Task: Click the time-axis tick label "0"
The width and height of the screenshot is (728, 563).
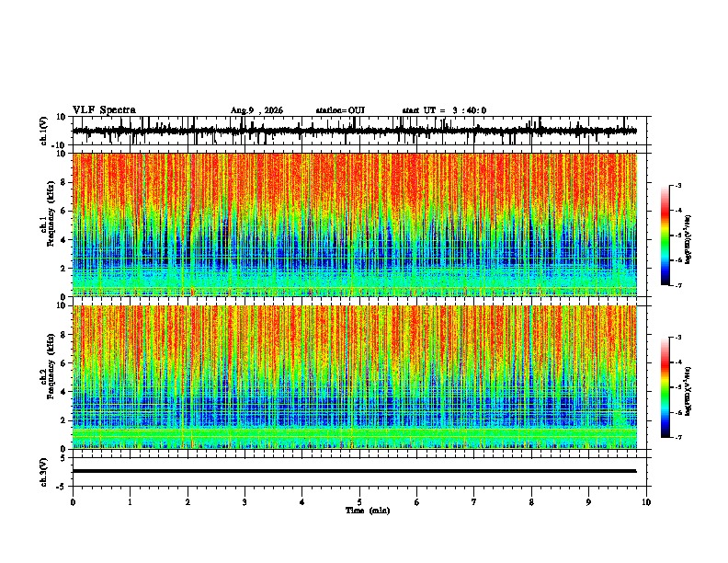Action: (x=73, y=502)
